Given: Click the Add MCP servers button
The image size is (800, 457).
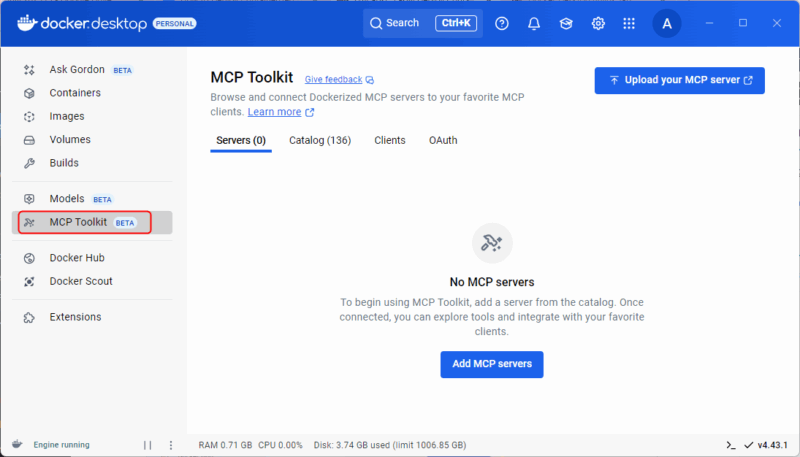Looking at the screenshot, I should (x=492, y=364).
